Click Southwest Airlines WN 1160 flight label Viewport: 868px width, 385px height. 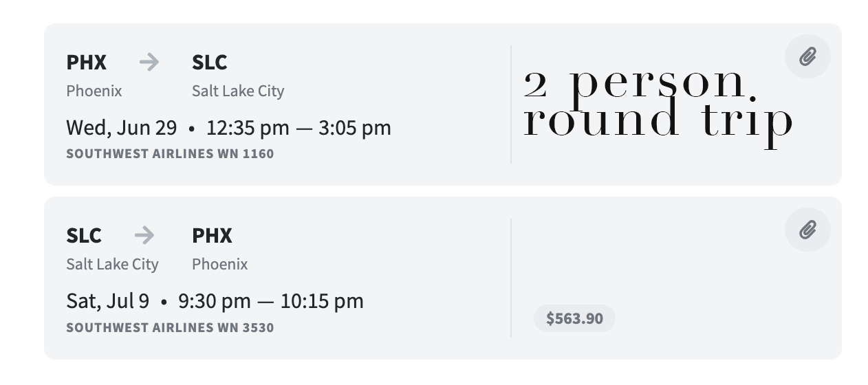tap(170, 154)
